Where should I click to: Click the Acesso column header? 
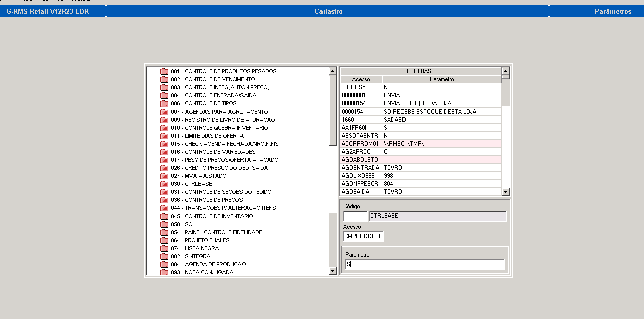[361, 79]
